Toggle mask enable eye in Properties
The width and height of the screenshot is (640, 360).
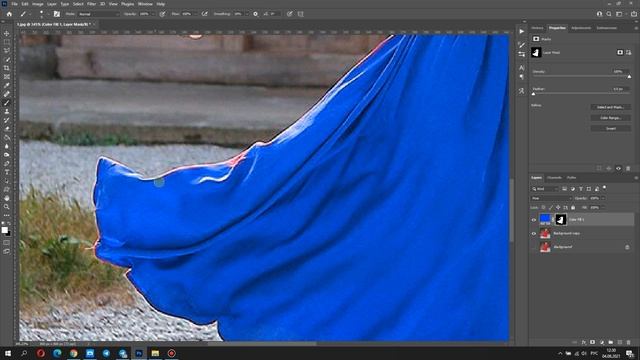(618, 168)
